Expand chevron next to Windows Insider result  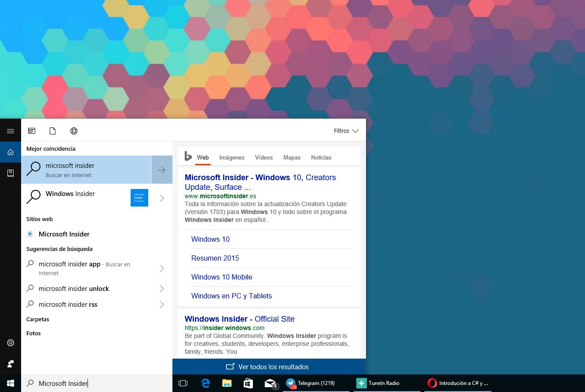[x=162, y=198]
